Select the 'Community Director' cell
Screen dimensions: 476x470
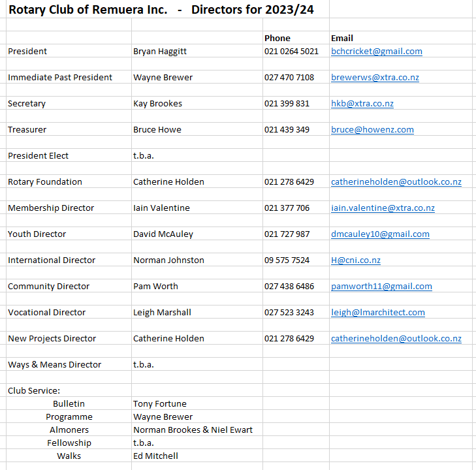pyautogui.click(x=69, y=286)
